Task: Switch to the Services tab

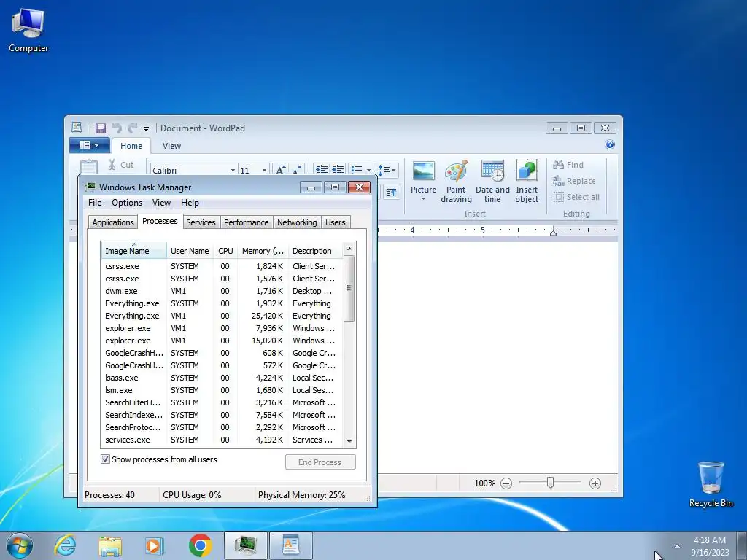Action: (x=201, y=222)
